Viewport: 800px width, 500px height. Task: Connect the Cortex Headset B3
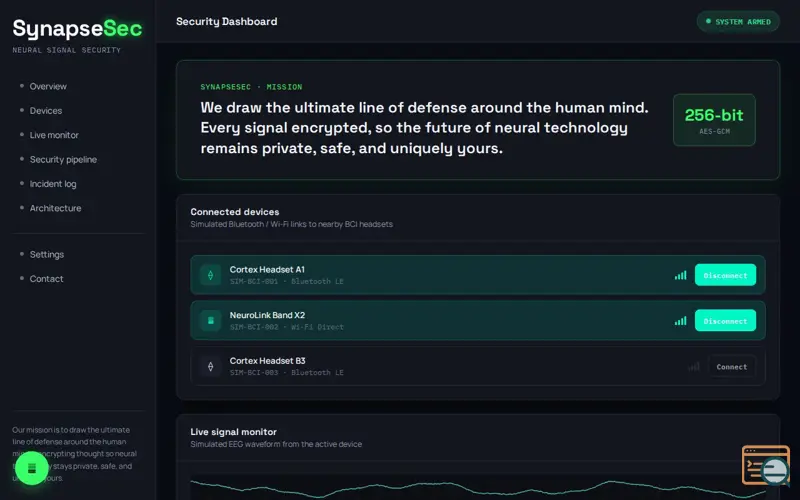[x=731, y=367]
